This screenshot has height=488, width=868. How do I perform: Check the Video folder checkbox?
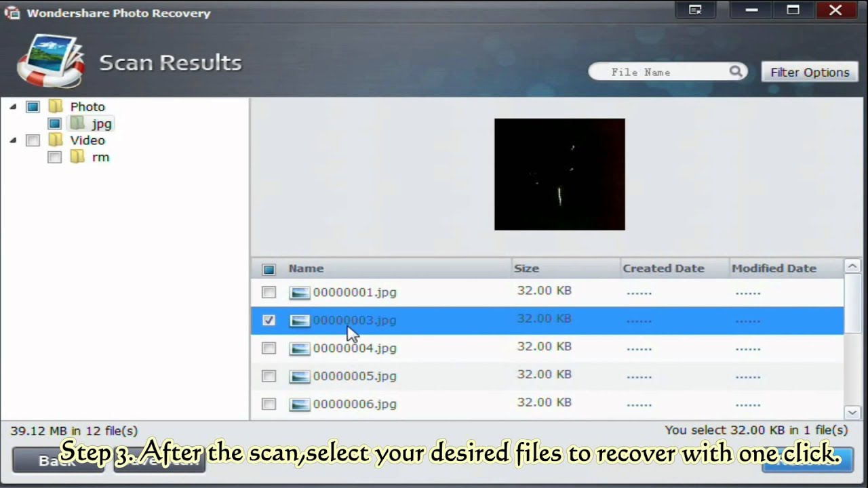tap(33, 140)
